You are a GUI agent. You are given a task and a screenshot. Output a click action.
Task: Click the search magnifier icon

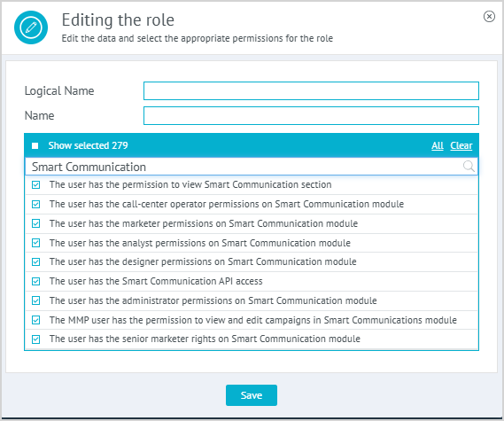click(x=469, y=167)
